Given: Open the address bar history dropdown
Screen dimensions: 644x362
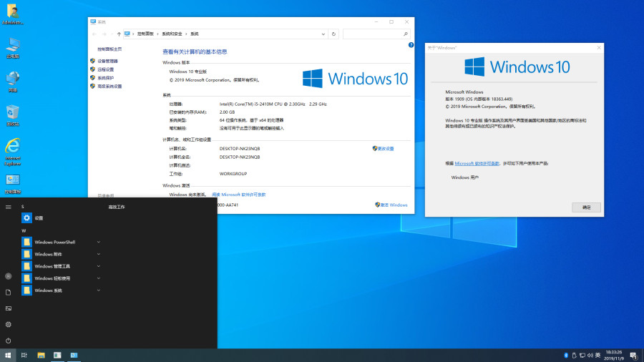Looking at the screenshot, I should tap(323, 34).
